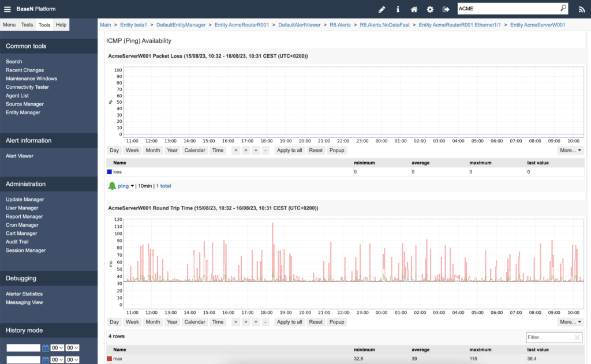Click Apply to all on Packet Loss graph

pyautogui.click(x=290, y=151)
